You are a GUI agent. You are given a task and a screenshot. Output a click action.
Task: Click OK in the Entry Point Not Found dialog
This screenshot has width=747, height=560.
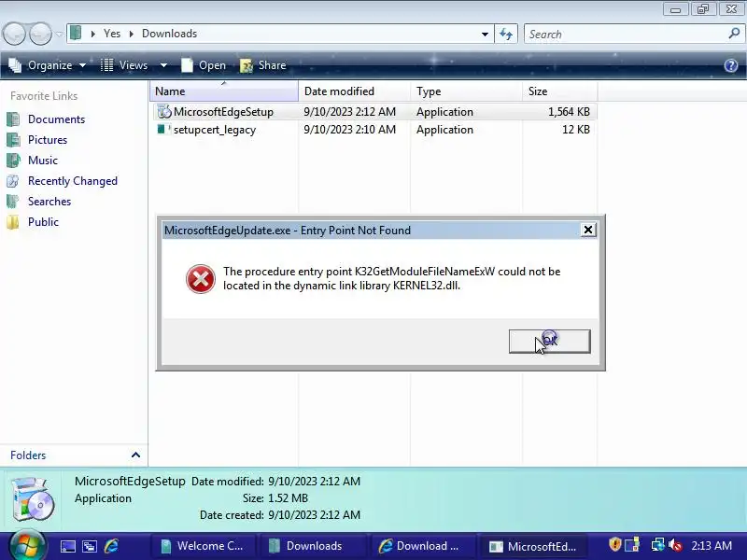549,341
